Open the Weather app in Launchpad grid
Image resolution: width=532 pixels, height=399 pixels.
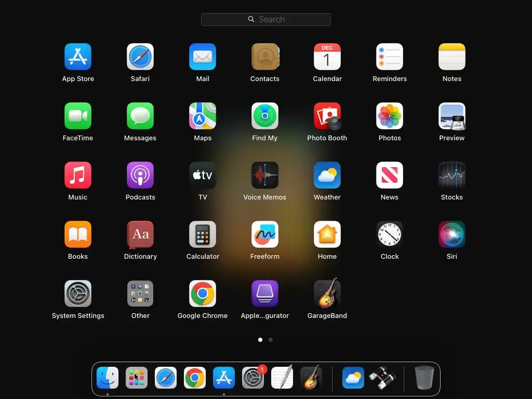[x=327, y=175]
